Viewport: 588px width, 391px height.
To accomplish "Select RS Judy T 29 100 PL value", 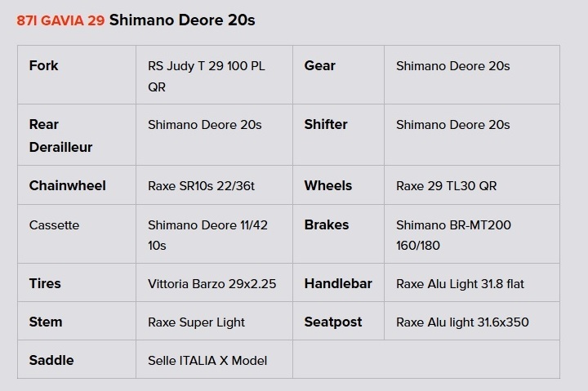I will [207, 77].
